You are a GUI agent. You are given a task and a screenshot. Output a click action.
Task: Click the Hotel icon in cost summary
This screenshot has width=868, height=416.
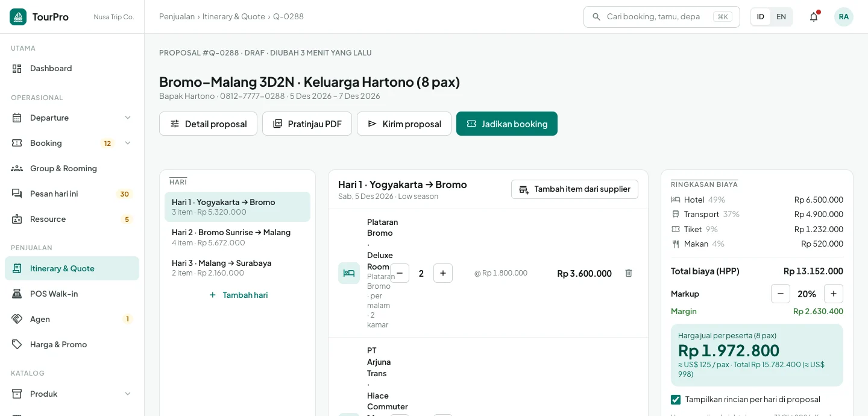click(676, 200)
